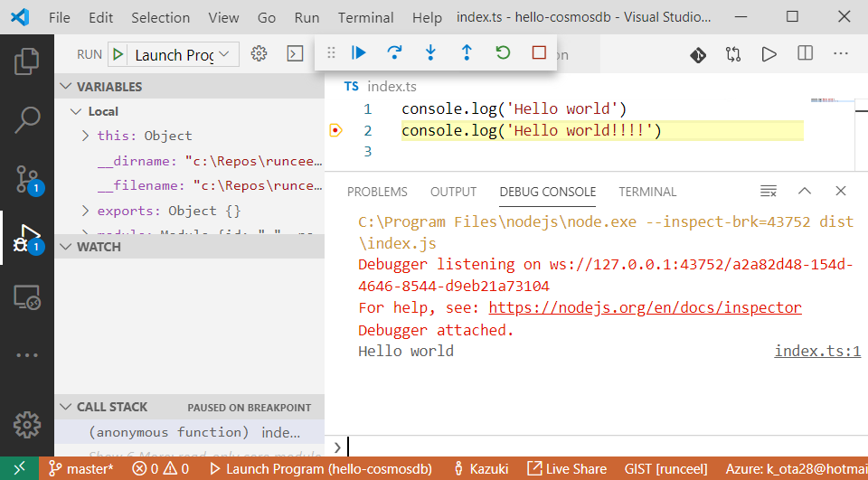Click the remote window indicator in status bar

pyautogui.click(x=19, y=469)
